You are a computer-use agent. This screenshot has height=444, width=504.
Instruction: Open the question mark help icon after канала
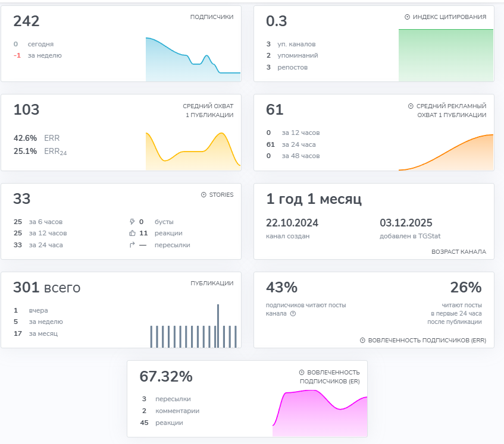coord(293,313)
